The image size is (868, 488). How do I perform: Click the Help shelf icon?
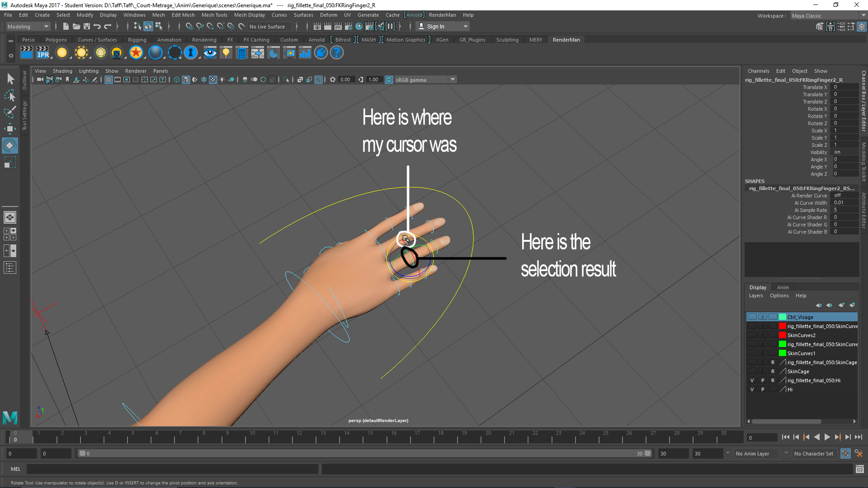pyautogui.click(x=336, y=53)
